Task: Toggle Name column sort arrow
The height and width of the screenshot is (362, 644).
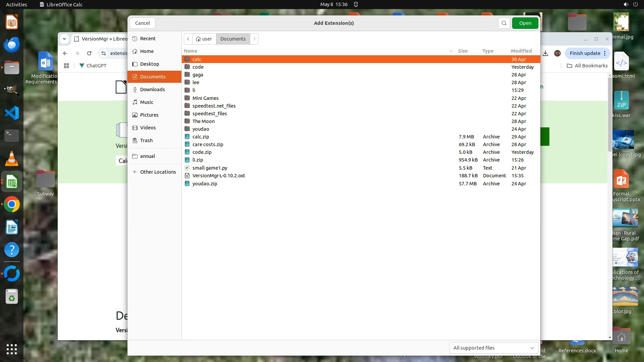Action: 451,51
